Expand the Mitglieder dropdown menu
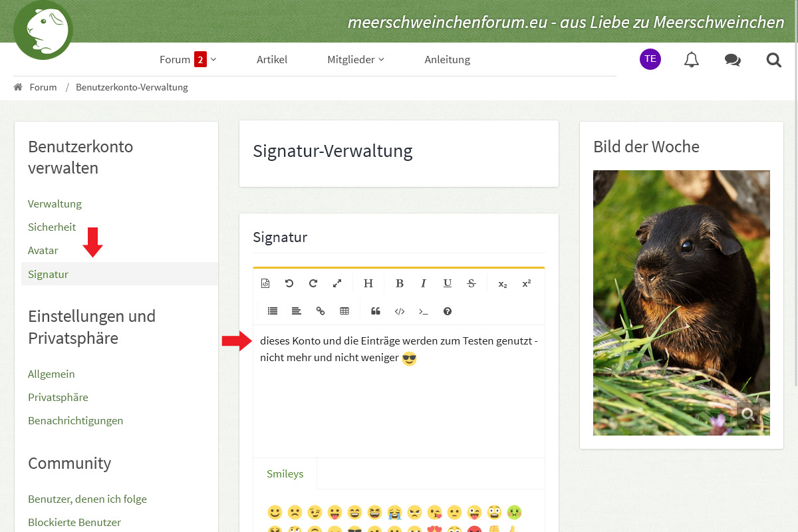Screen dimensions: 798x532 (356, 59)
